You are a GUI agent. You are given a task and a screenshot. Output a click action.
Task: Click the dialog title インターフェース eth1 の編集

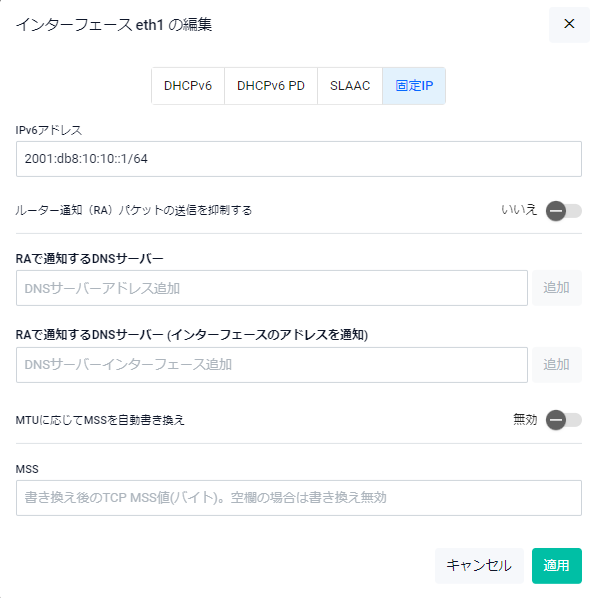[114, 25]
